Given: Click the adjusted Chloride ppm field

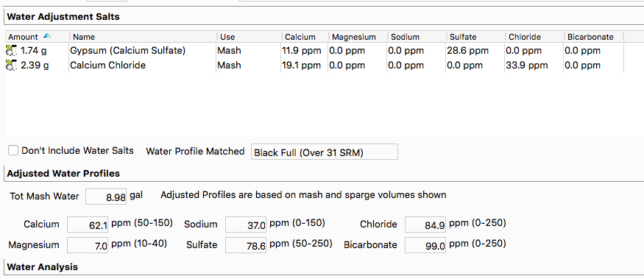Looking at the screenshot, I should 425,225.
